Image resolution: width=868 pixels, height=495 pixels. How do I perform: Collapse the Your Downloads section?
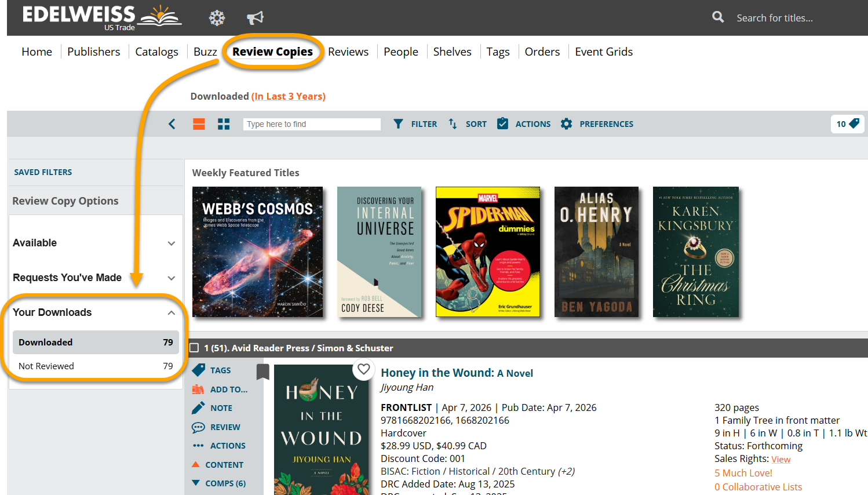click(x=171, y=313)
